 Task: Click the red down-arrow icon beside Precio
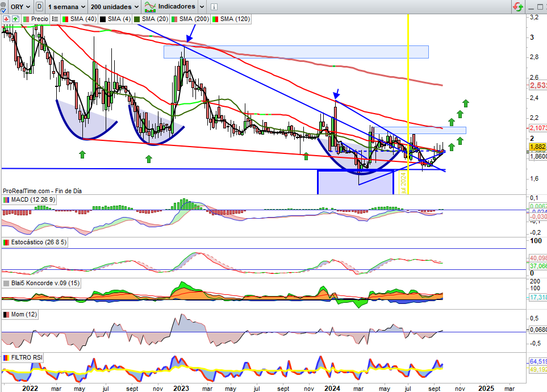tap(6, 19)
